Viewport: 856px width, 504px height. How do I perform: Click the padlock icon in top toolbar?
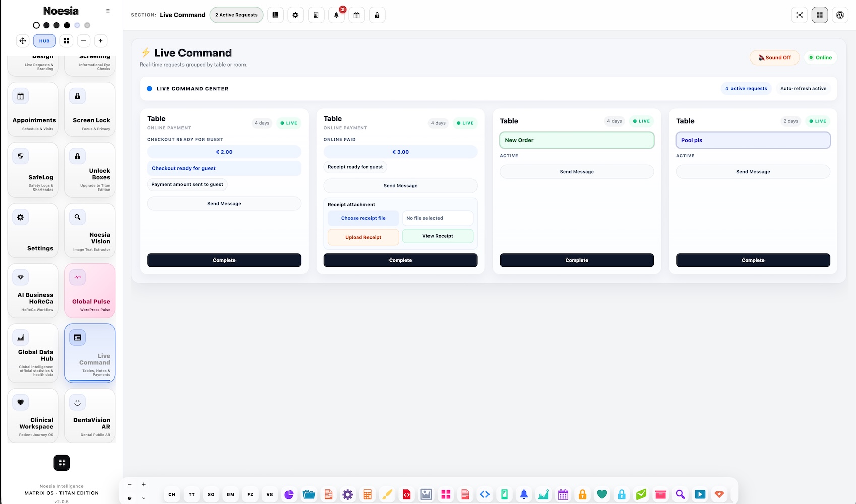tap(377, 15)
